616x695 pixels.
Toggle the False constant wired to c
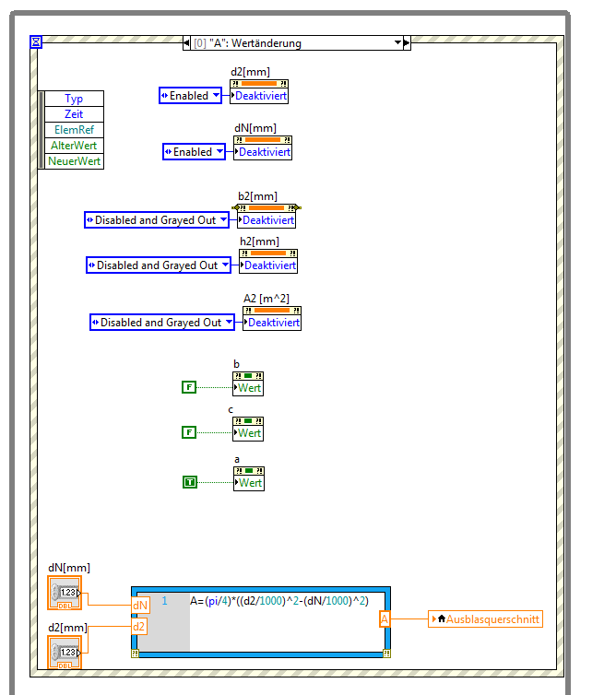[x=189, y=432]
